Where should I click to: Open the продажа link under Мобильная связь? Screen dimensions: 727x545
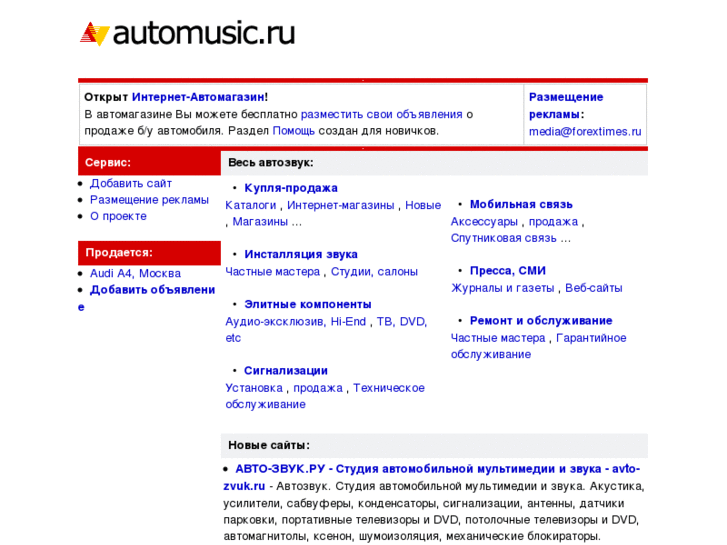tap(554, 222)
